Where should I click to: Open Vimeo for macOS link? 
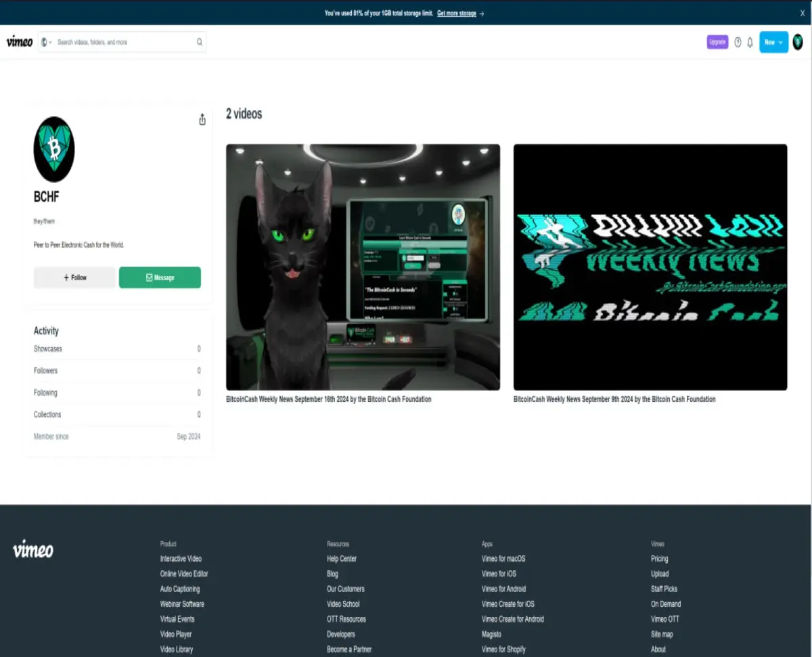(x=503, y=559)
